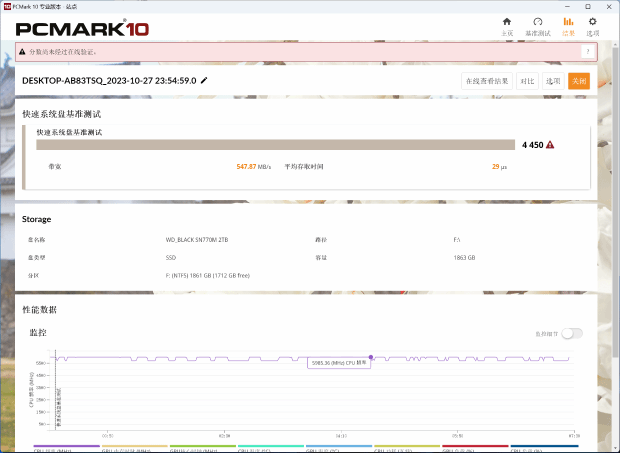The width and height of the screenshot is (620, 453).
Task: Click the path value F:\
Action: click(457, 240)
